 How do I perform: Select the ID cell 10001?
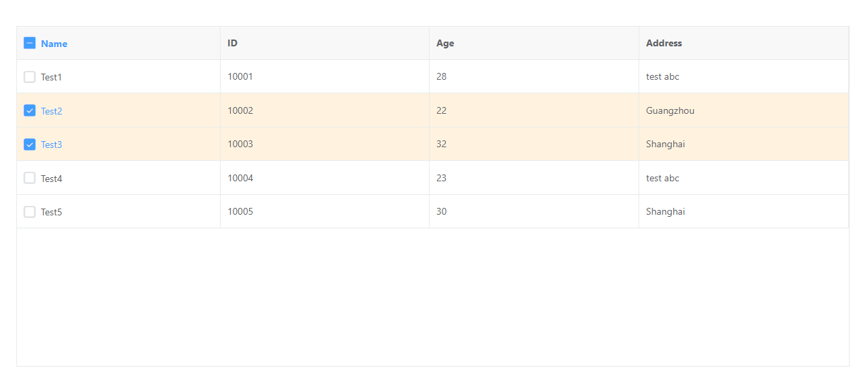point(240,76)
